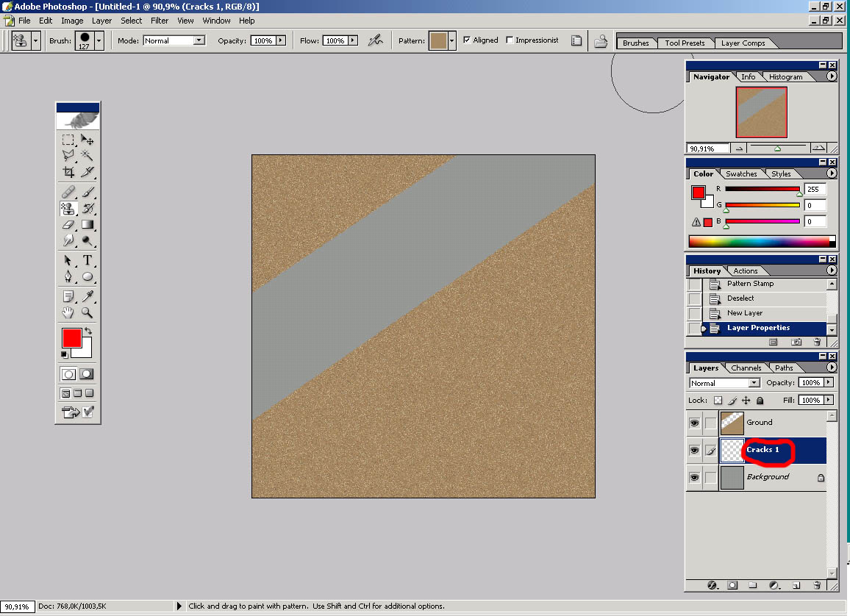This screenshot has height=616, width=850.
Task: Switch to the Channels tab
Action: point(746,368)
